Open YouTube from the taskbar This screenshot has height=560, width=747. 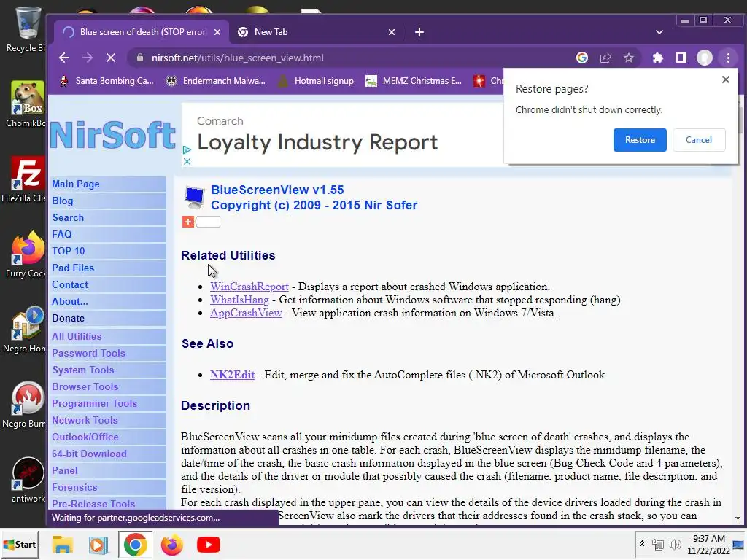[208, 545]
